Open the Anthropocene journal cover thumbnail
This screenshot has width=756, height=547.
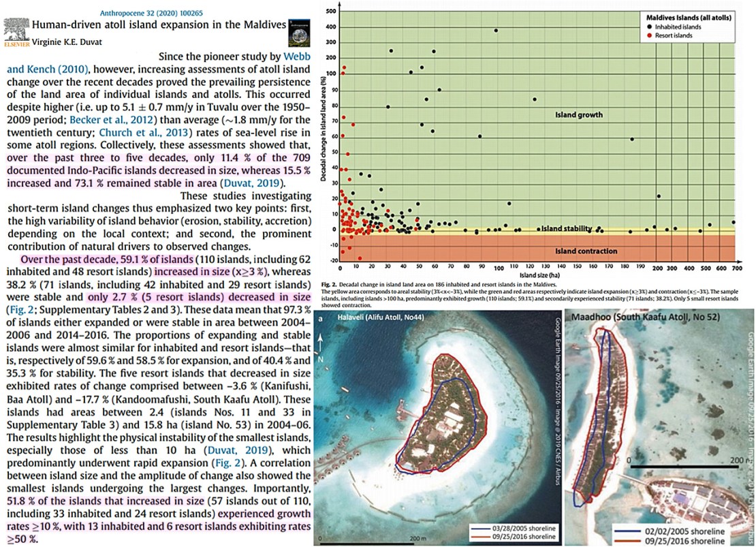298,29
